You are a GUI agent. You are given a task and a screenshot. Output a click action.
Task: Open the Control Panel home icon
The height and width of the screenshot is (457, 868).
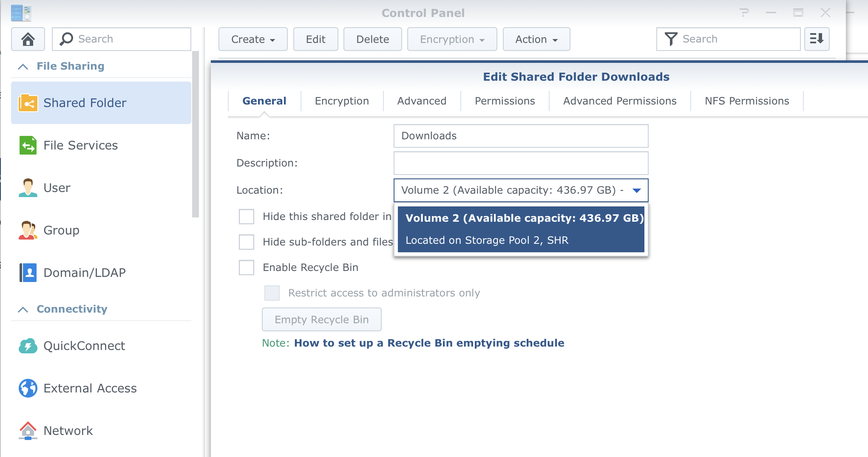28,39
